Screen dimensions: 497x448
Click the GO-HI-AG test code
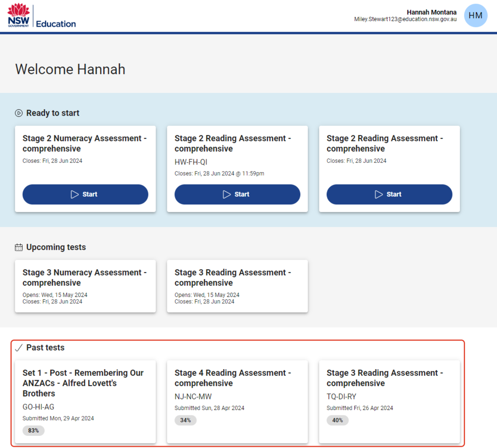pyautogui.click(x=38, y=407)
